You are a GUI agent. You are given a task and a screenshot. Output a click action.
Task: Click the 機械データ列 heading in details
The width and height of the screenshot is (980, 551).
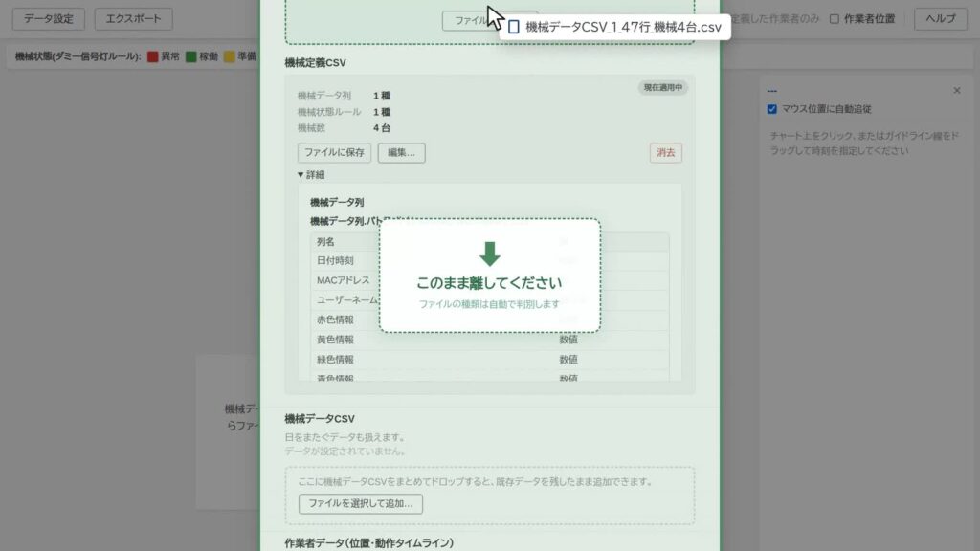[x=337, y=203]
